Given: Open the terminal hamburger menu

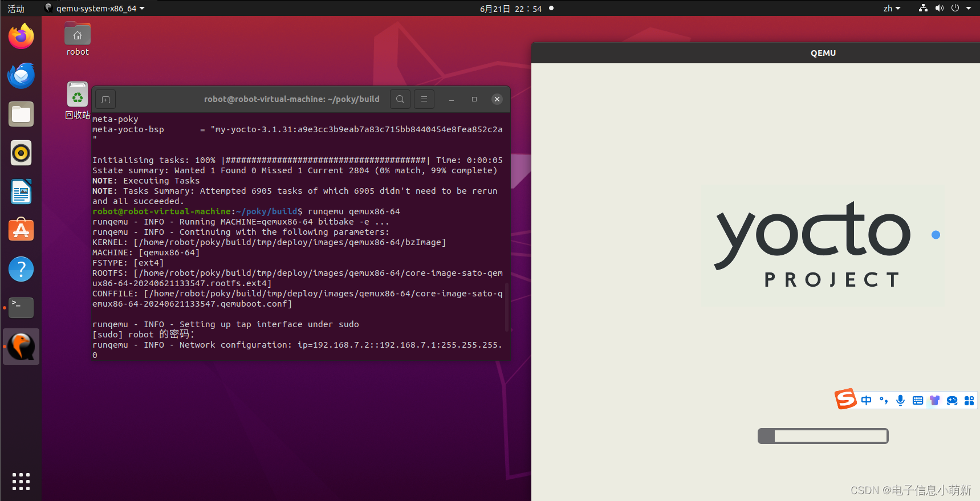Looking at the screenshot, I should coord(424,99).
